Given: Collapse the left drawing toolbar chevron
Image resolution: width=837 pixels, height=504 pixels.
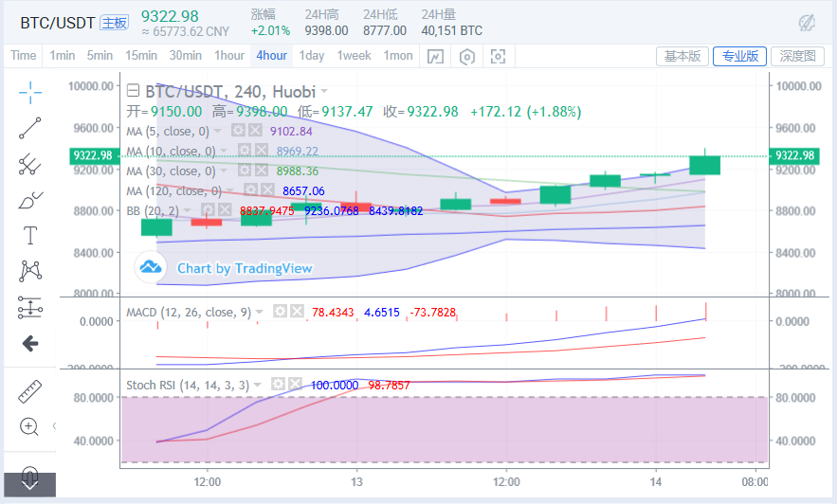Looking at the screenshot, I should 54,425.
